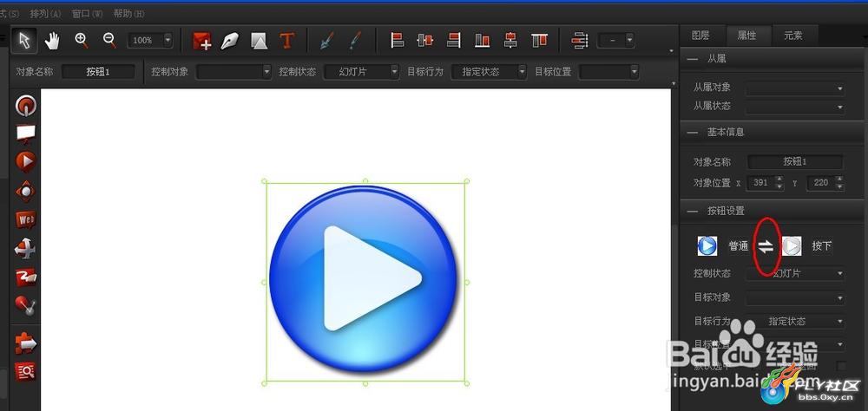Increase the X position with up arrow

click(x=779, y=179)
